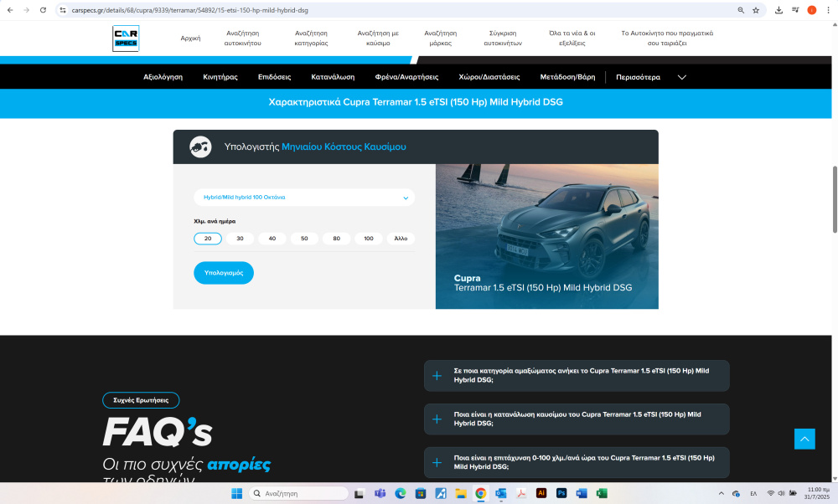
Task: Open Photoshop from the taskbar
Action: click(x=561, y=493)
